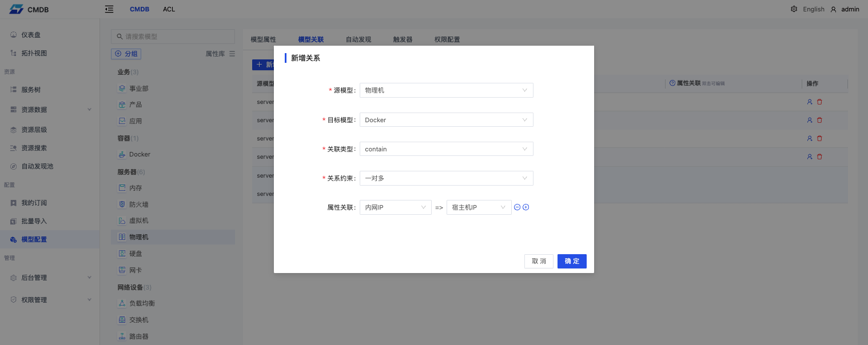868x345 pixels.
Task: Click the plus icon to add attribute mapping
Action: pyautogui.click(x=526, y=207)
